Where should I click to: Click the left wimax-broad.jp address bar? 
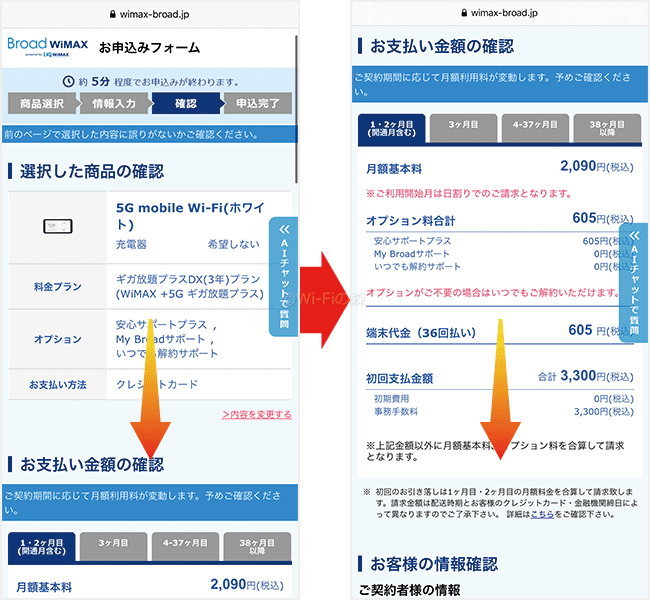pyautogui.click(x=150, y=15)
